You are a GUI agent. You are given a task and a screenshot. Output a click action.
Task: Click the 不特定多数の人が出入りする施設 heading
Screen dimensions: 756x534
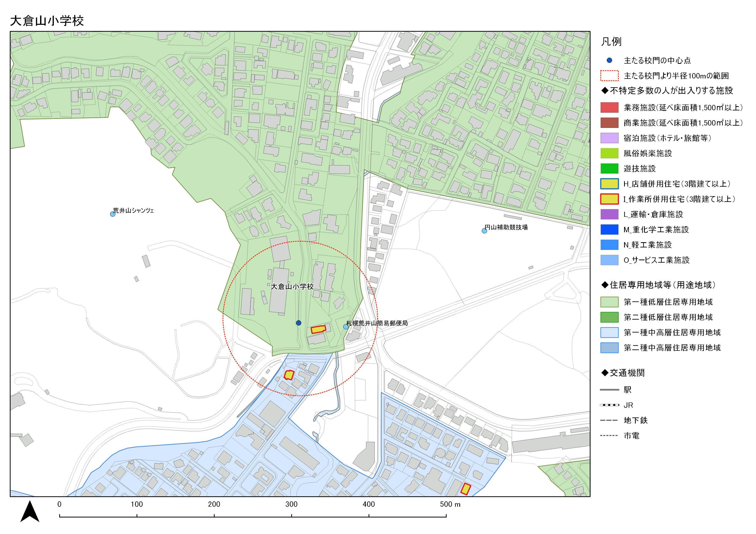click(668, 90)
